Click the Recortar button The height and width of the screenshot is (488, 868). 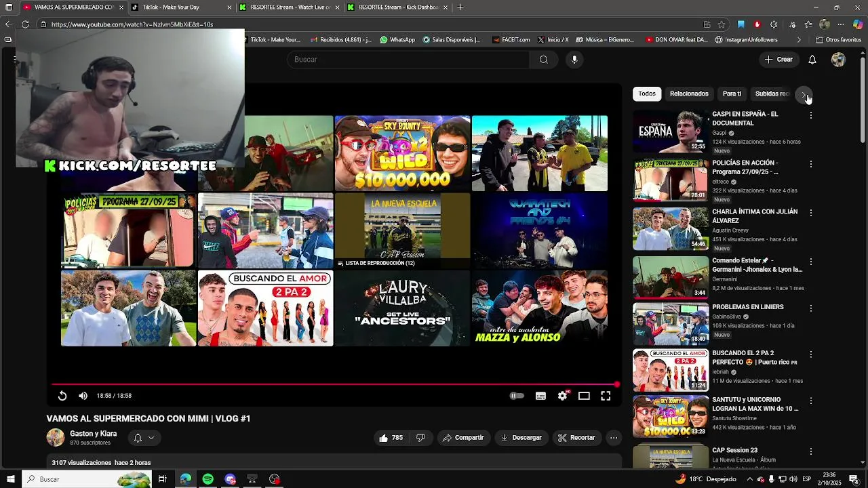click(576, 438)
